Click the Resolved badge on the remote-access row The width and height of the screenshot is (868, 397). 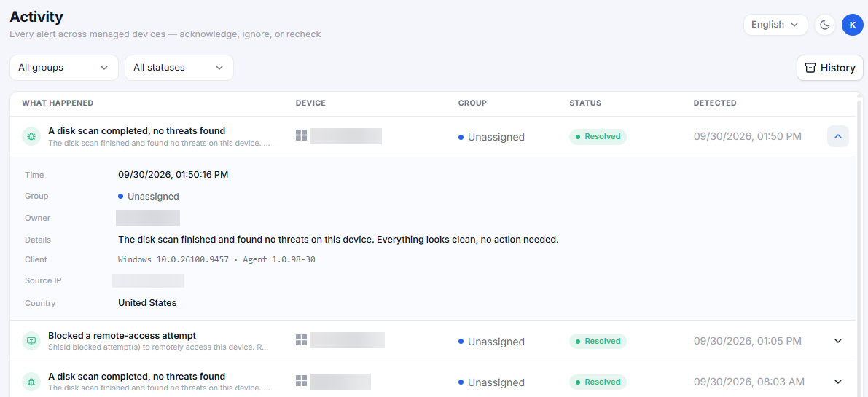coord(598,341)
